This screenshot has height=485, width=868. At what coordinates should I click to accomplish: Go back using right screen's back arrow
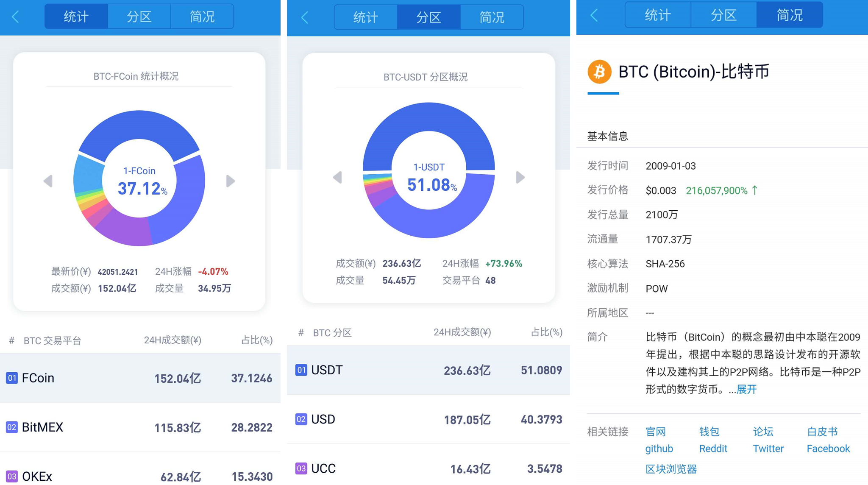click(594, 15)
